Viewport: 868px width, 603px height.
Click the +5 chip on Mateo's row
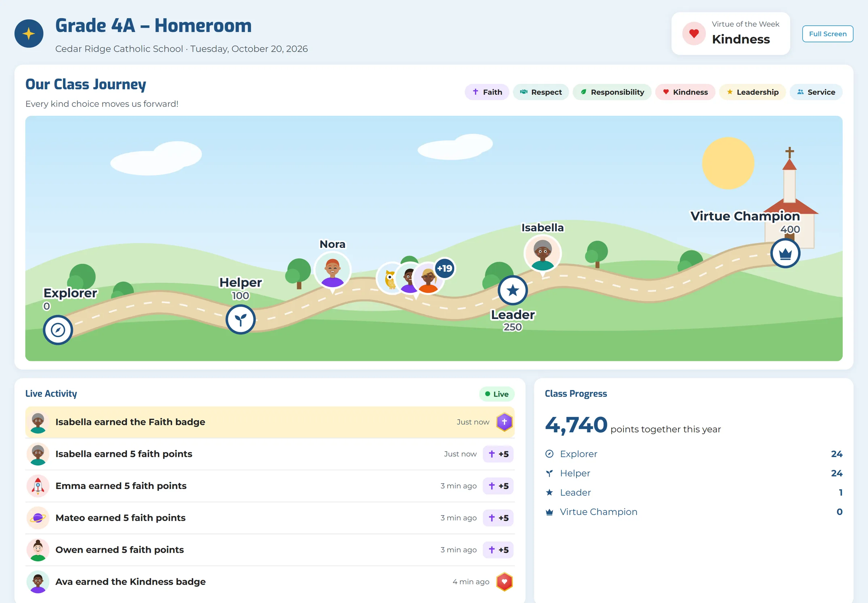point(498,518)
